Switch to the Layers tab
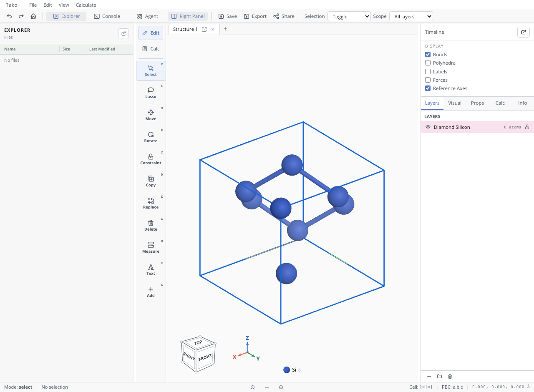This screenshot has width=534, height=392. point(432,103)
